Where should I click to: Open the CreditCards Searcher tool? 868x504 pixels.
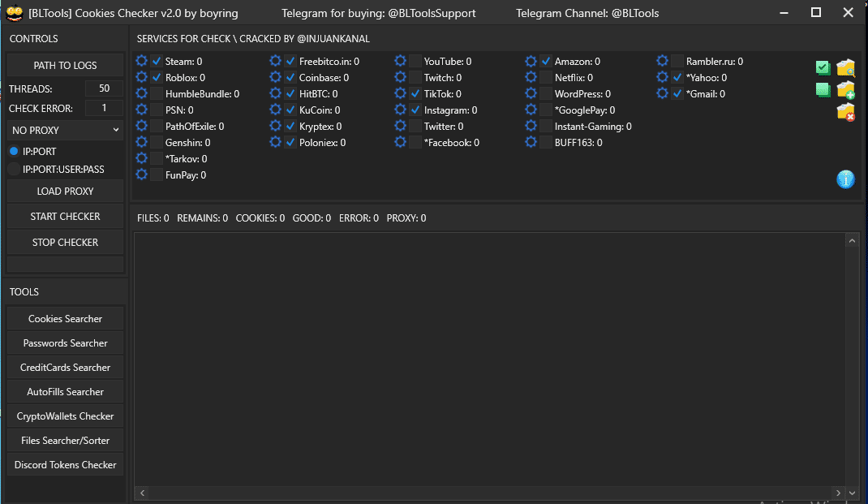66,367
